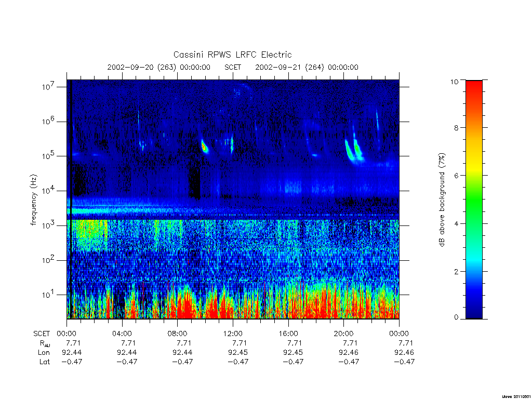Click the Lon value 92.45 under 12:00
This screenshot has height=399, width=532.
pyautogui.click(x=238, y=353)
